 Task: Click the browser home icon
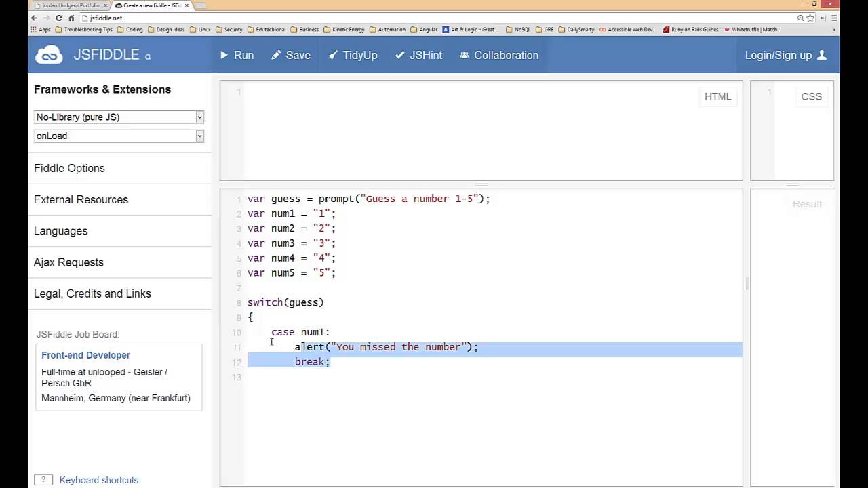[71, 18]
